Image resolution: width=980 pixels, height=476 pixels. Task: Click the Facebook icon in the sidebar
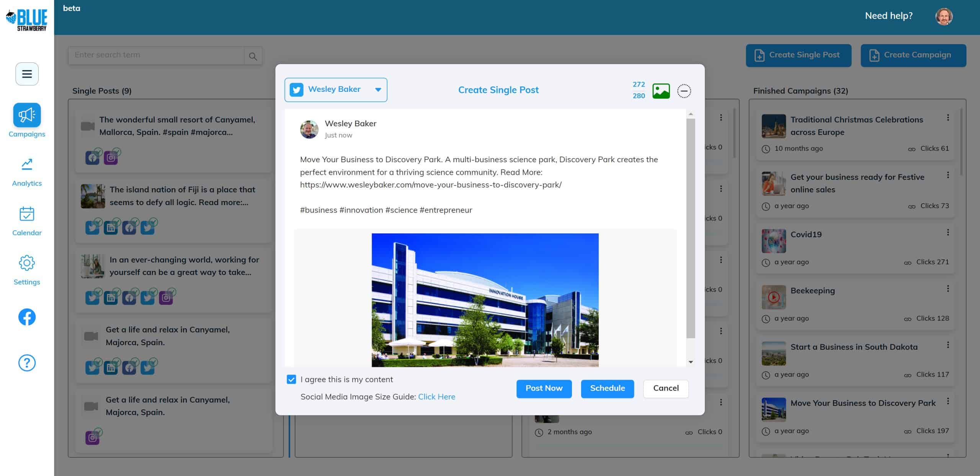(x=27, y=317)
